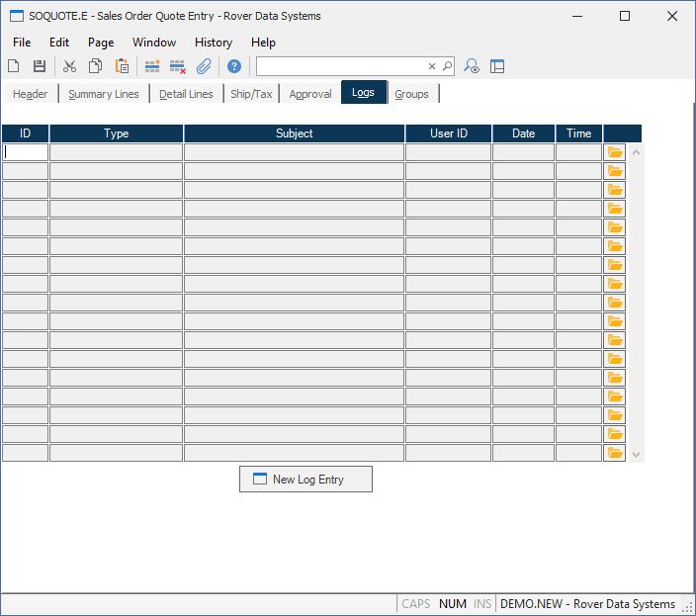Switch to the Ship/Tax tab

pos(251,94)
